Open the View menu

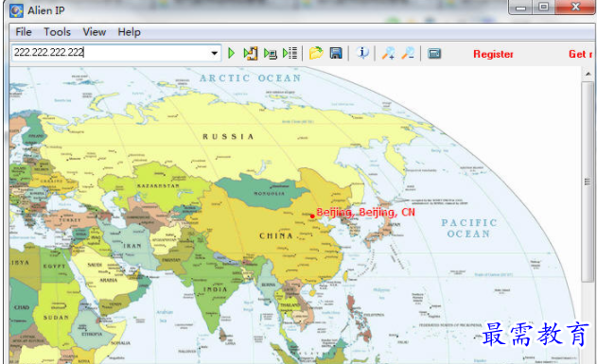click(95, 32)
